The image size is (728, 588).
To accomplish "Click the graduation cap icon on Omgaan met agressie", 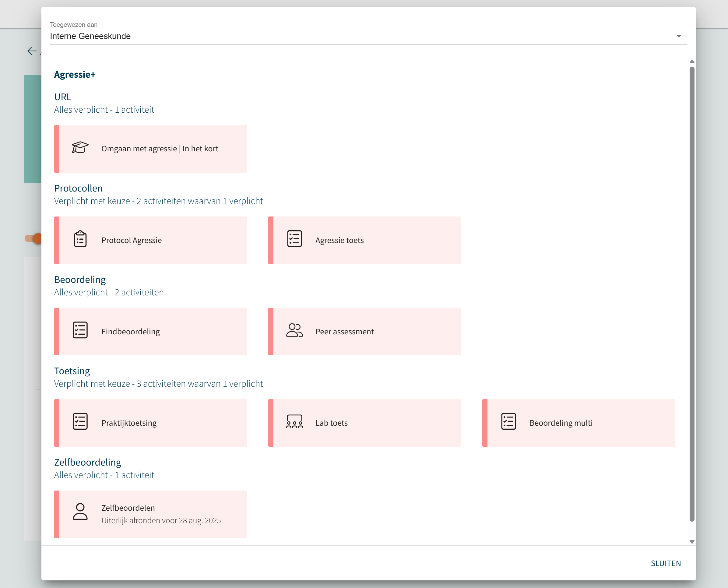I will pos(80,148).
